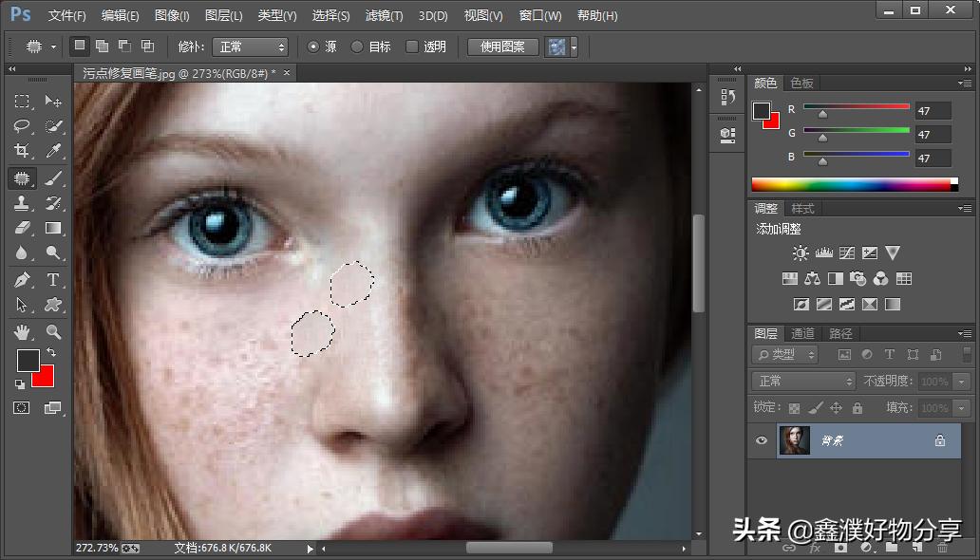Viewport: 980px width, 560px height.
Task: Click the R value input field
Action: click(933, 111)
